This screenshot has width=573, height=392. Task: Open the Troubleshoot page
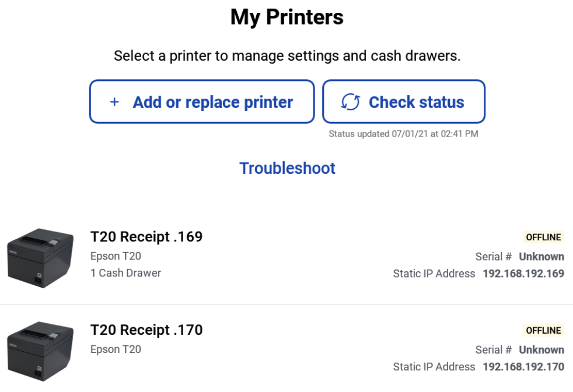pyautogui.click(x=286, y=168)
